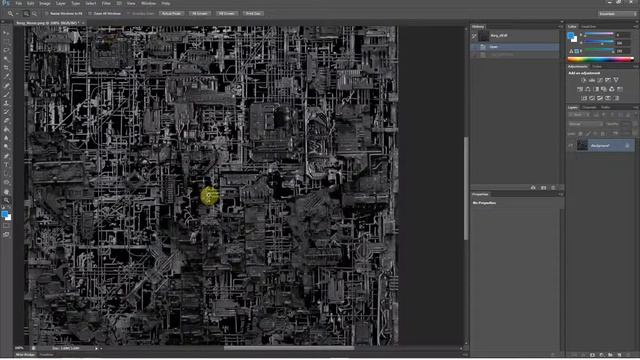The image size is (640, 360).
Task: Click the Zoom Out mode icon in options bar
Action: pos(34,13)
